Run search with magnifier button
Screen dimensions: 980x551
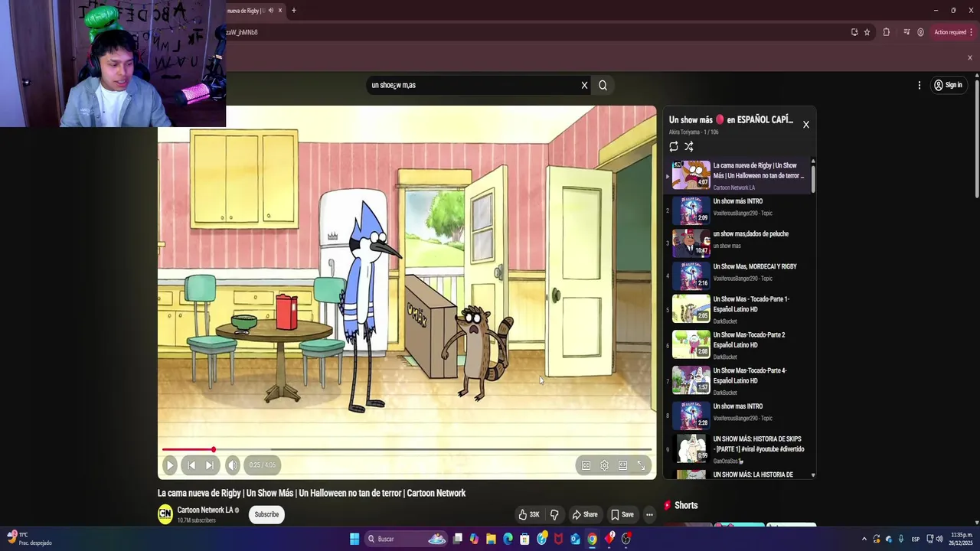point(603,85)
